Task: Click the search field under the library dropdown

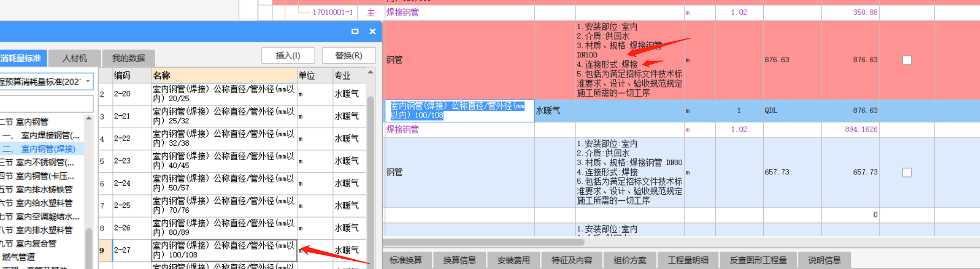Action: pos(46,103)
